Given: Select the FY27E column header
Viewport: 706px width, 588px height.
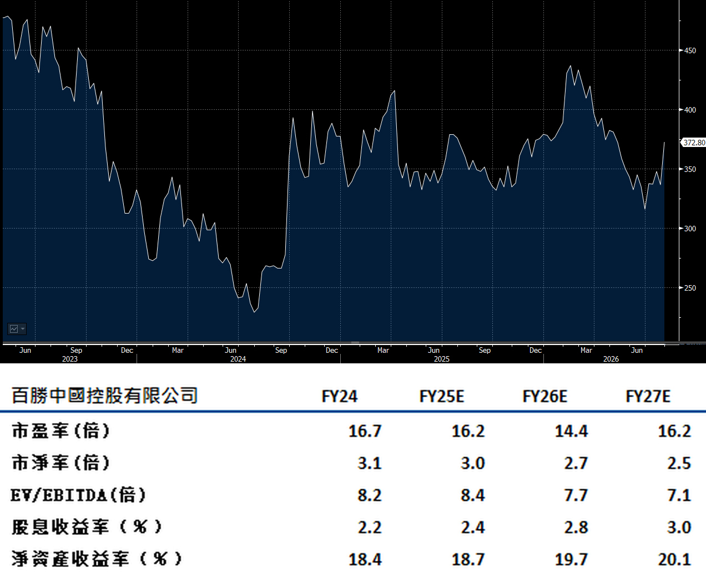Looking at the screenshot, I should point(648,397).
